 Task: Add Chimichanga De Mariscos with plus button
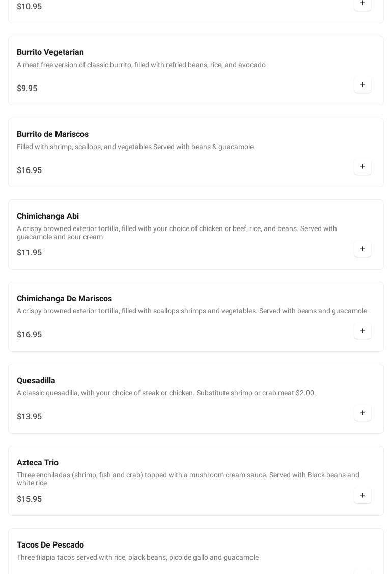(x=362, y=331)
